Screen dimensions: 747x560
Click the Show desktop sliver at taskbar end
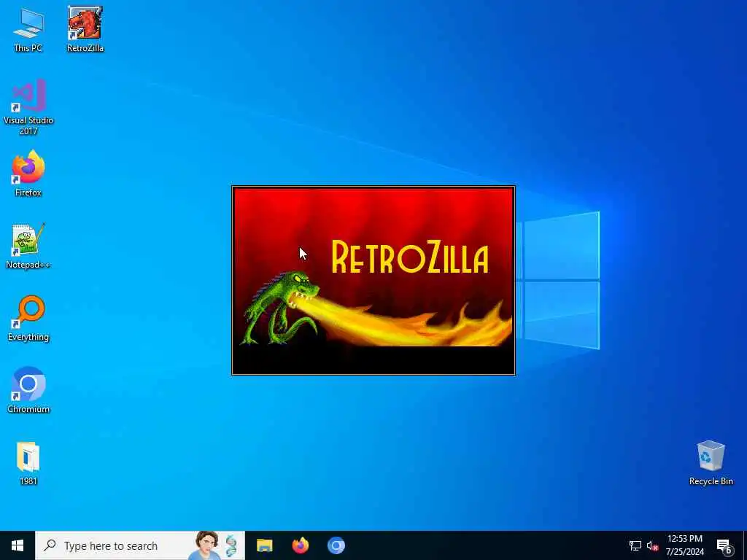point(745,545)
